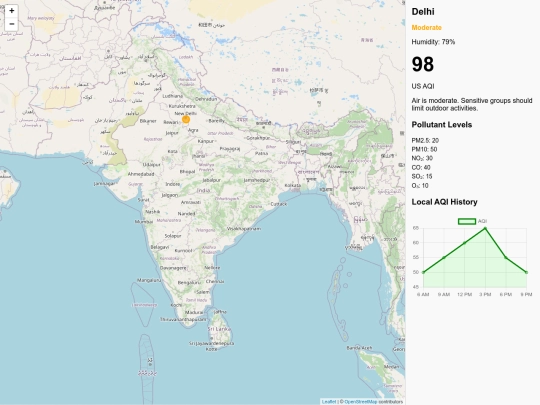
Task: Click the Humidity: 79% reading
Action: click(x=433, y=42)
